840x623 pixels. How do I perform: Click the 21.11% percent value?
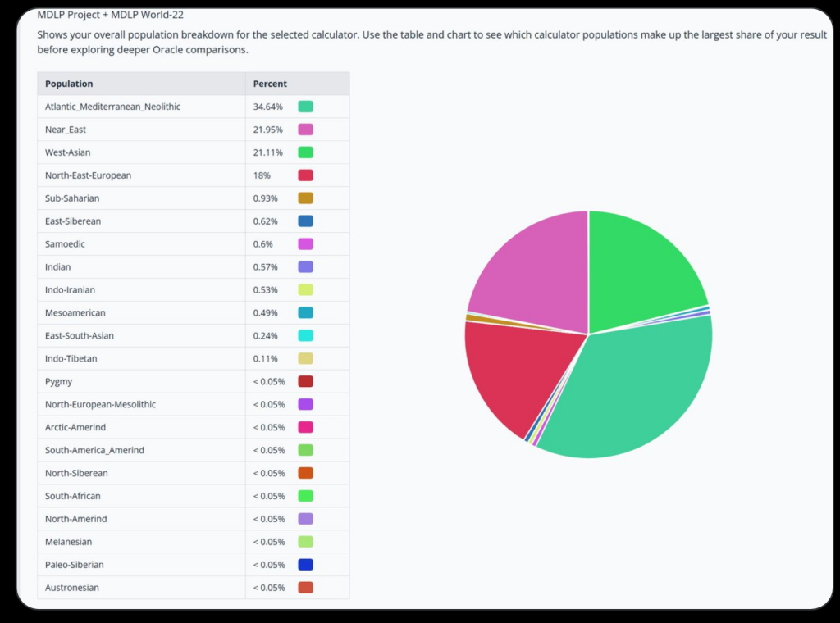(268, 152)
